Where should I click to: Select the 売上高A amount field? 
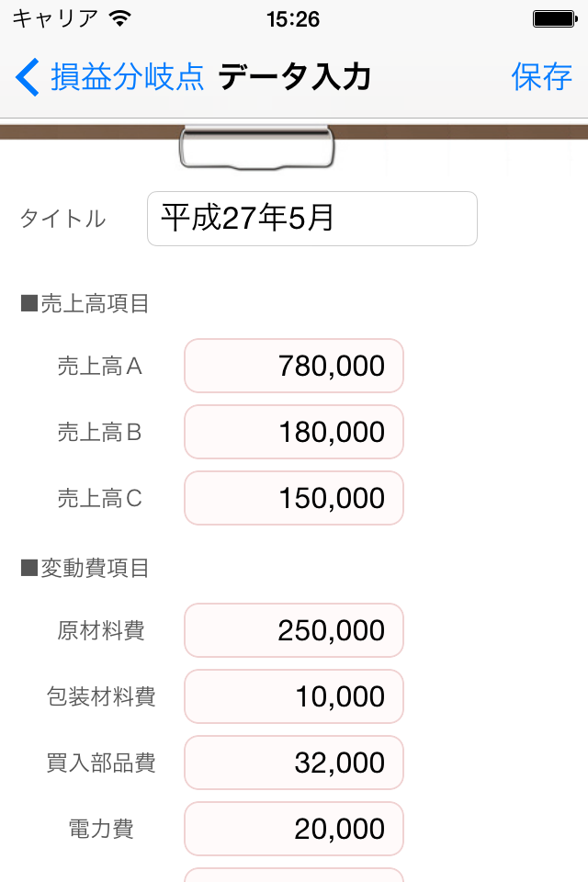coord(294,366)
